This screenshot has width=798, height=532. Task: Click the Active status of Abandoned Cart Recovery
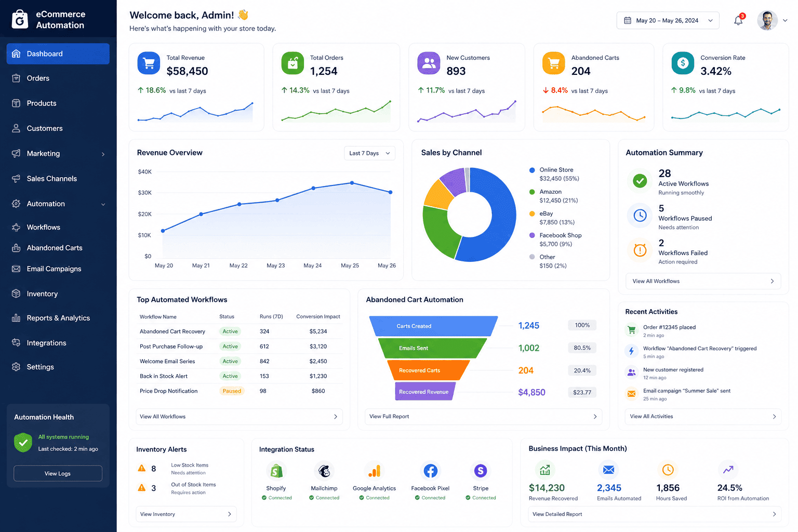230,331
